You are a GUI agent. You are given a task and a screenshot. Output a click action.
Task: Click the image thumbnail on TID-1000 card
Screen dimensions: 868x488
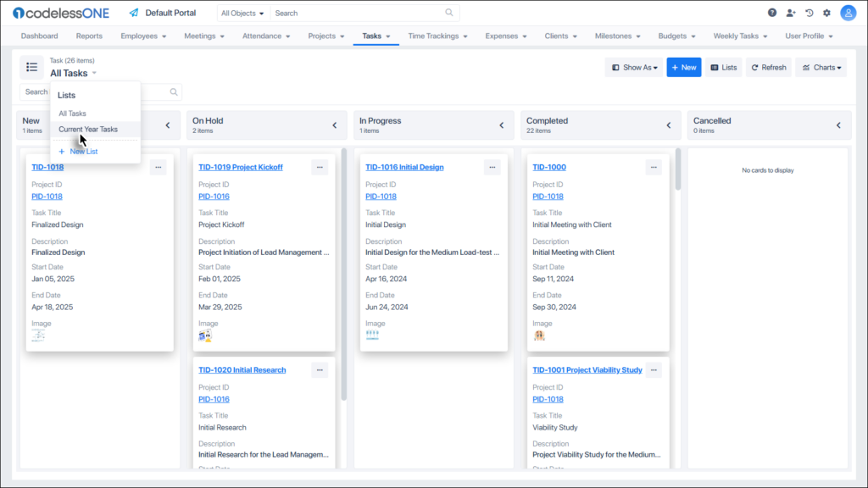coord(538,335)
